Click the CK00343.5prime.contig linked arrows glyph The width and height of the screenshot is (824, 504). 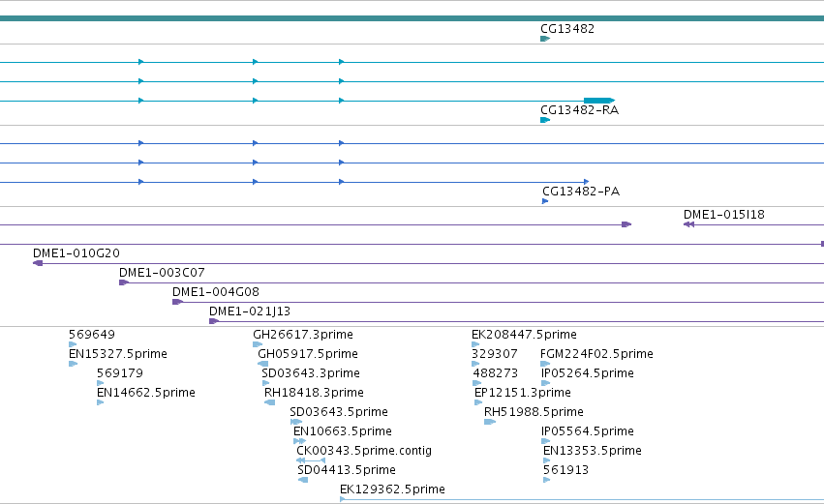311,460
